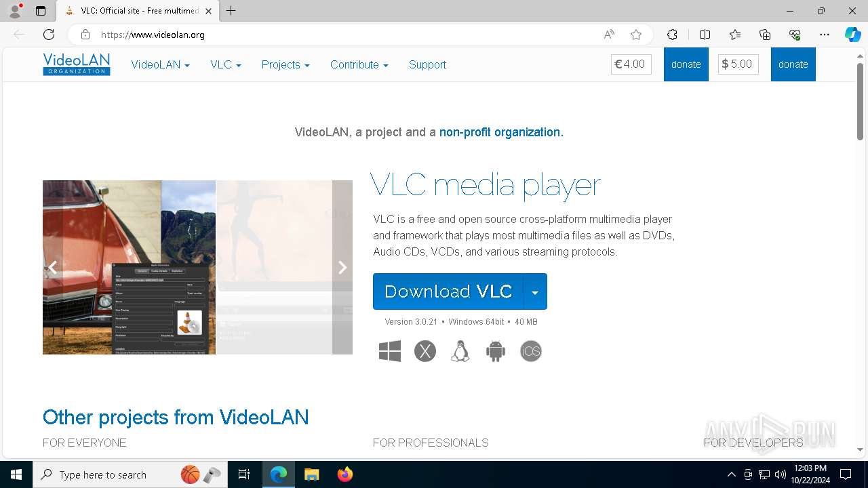Open Task View on the taskbar
Image resolution: width=868 pixels, height=488 pixels.
[244, 474]
